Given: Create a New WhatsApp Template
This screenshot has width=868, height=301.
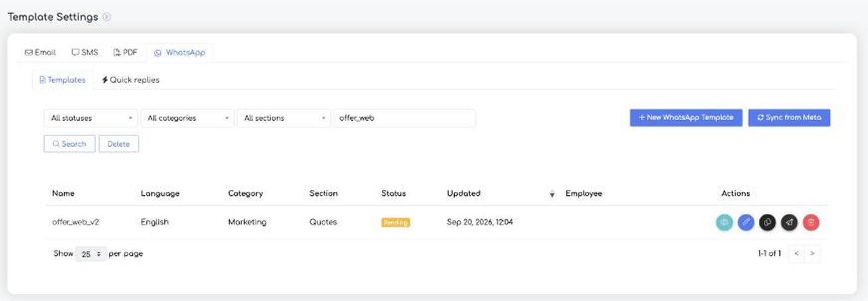Looking at the screenshot, I should pos(686,118).
